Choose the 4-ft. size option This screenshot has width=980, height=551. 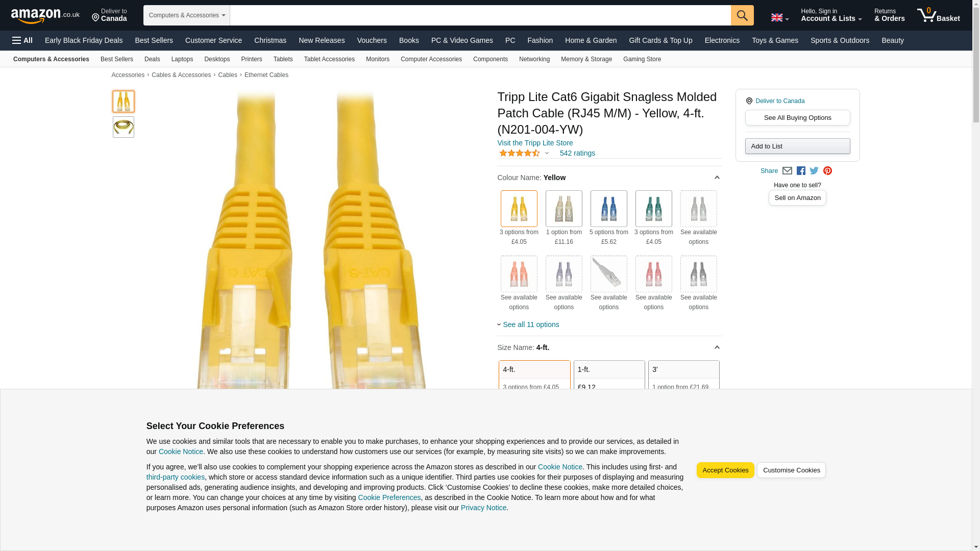534,375
